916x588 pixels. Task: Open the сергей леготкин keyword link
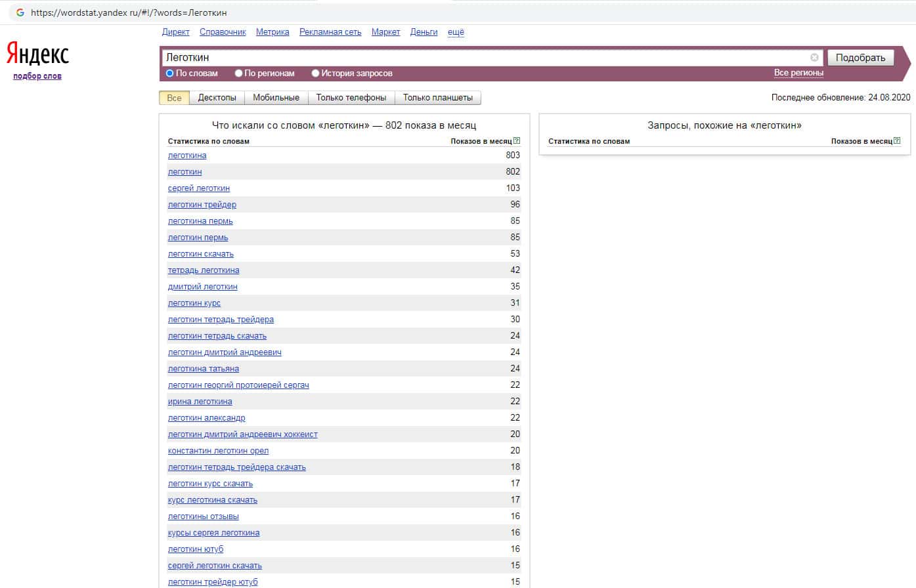click(198, 188)
